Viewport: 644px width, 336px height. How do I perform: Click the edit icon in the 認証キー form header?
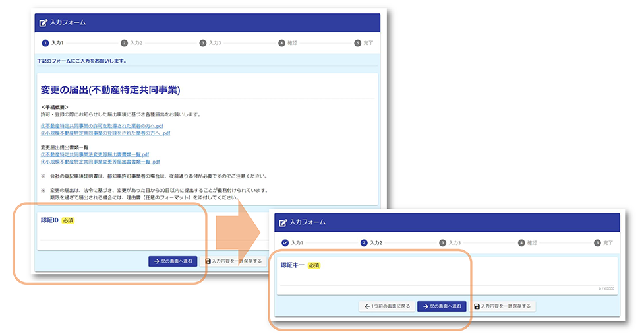tap(283, 223)
